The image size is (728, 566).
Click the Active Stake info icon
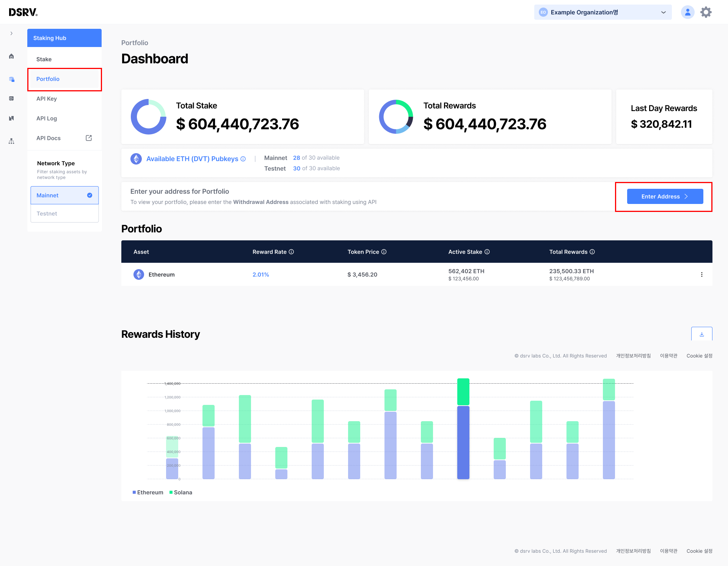(x=487, y=252)
